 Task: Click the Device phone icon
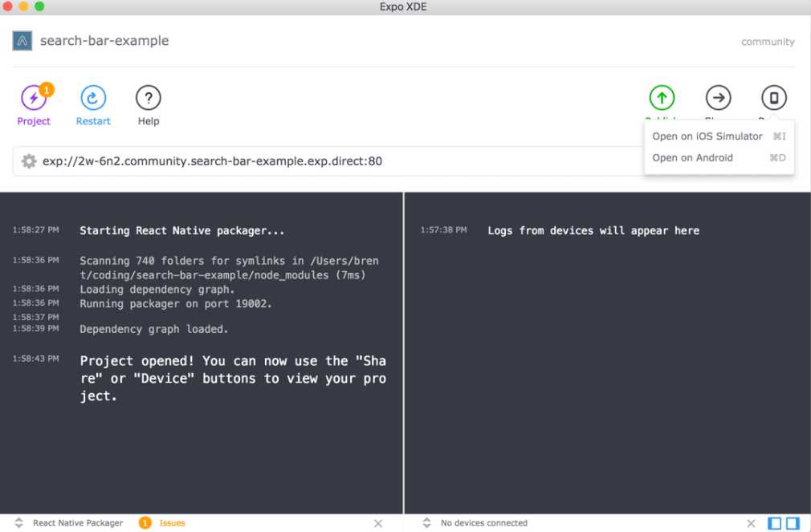point(774,97)
